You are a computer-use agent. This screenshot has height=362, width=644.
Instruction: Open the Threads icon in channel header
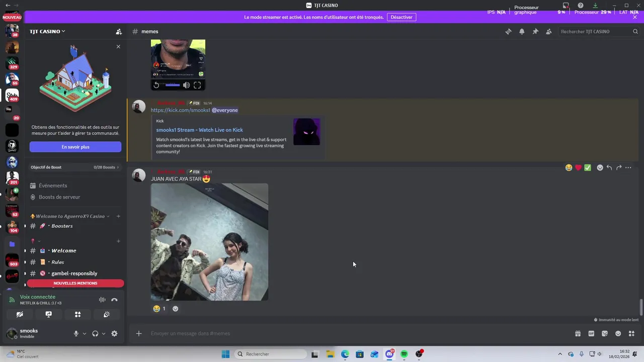pyautogui.click(x=508, y=31)
